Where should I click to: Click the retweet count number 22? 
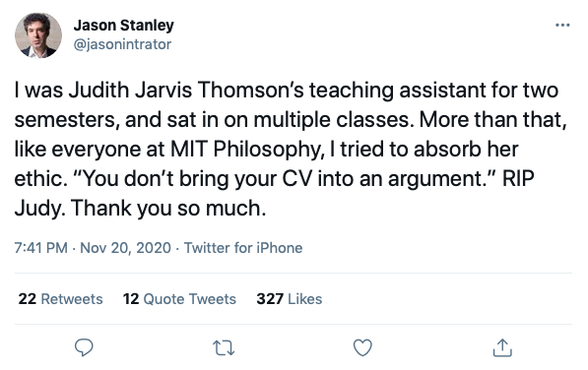coord(27,299)
